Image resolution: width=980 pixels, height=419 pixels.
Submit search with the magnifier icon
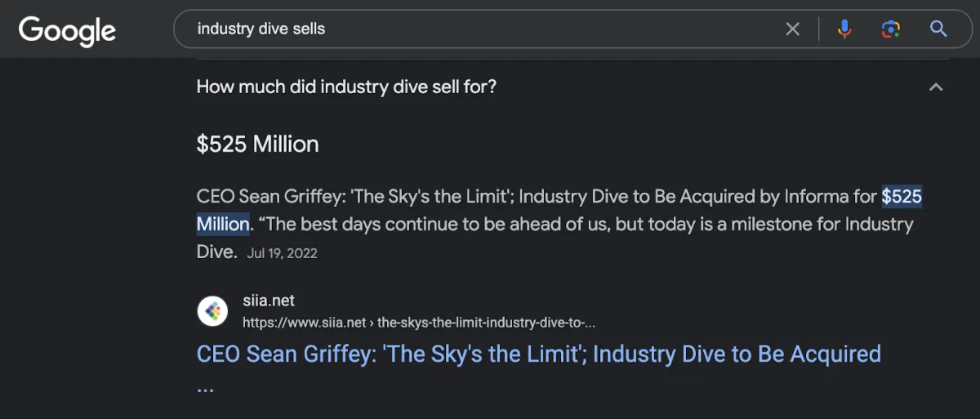[938, 29]
